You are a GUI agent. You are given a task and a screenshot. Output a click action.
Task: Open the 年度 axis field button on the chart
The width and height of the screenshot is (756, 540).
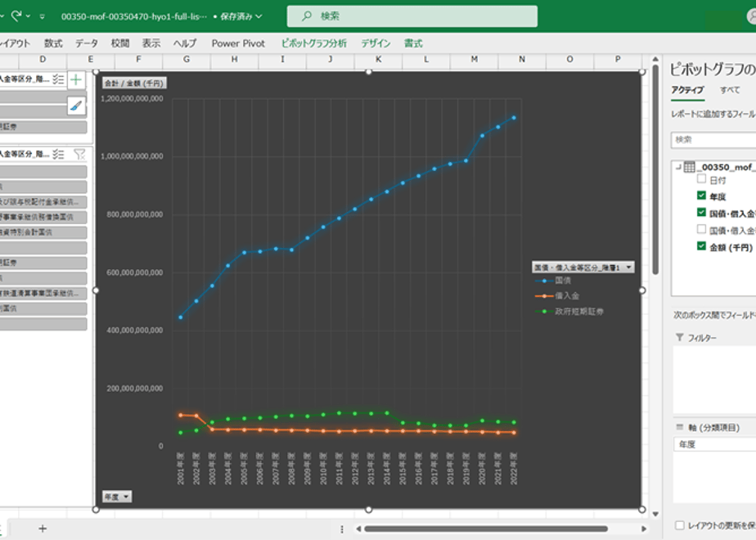117,497
